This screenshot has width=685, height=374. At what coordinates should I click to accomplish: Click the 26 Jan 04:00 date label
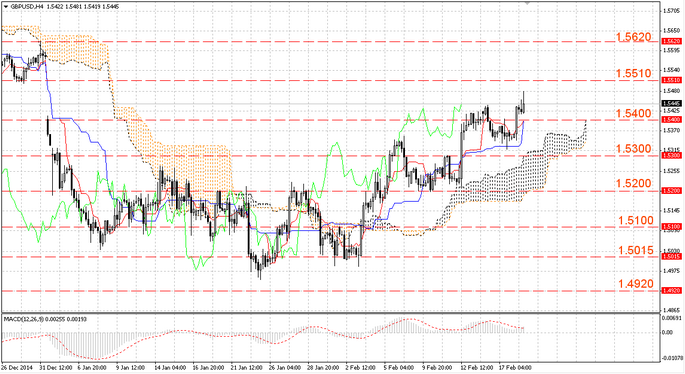click(285, 367)
